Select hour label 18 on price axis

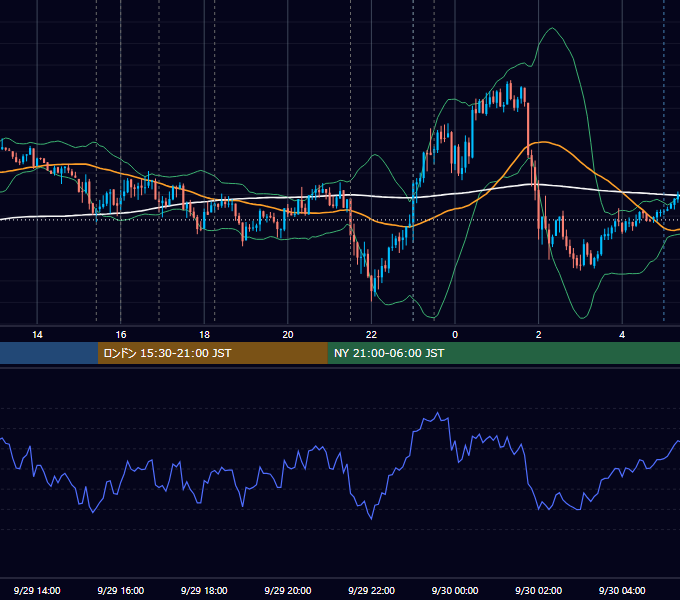(x=204, y=335)
